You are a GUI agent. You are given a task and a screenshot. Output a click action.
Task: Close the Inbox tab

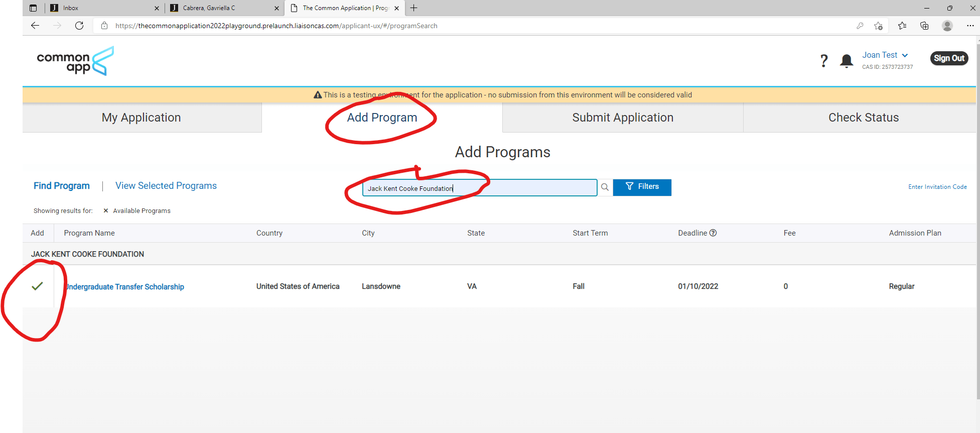coord(157,8)
